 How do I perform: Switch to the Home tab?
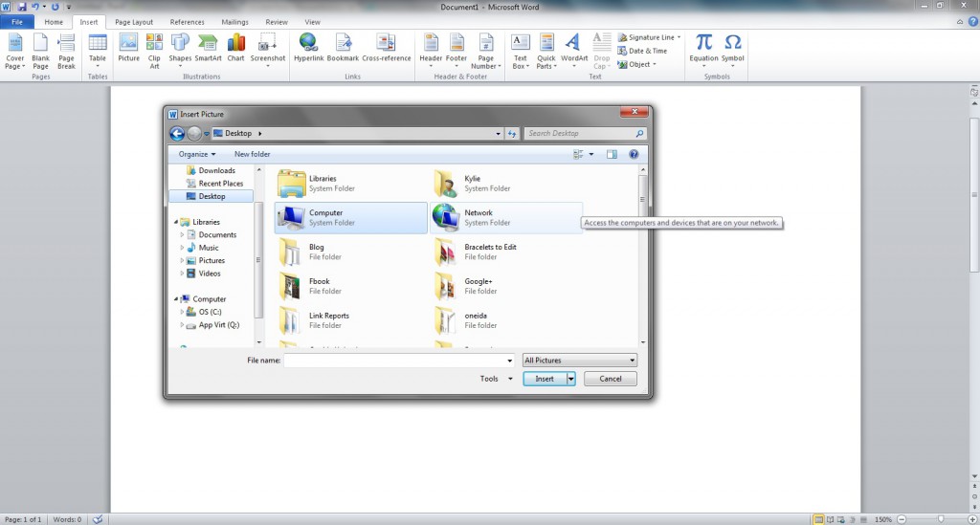pyautogui.click(x=54, y=22)
